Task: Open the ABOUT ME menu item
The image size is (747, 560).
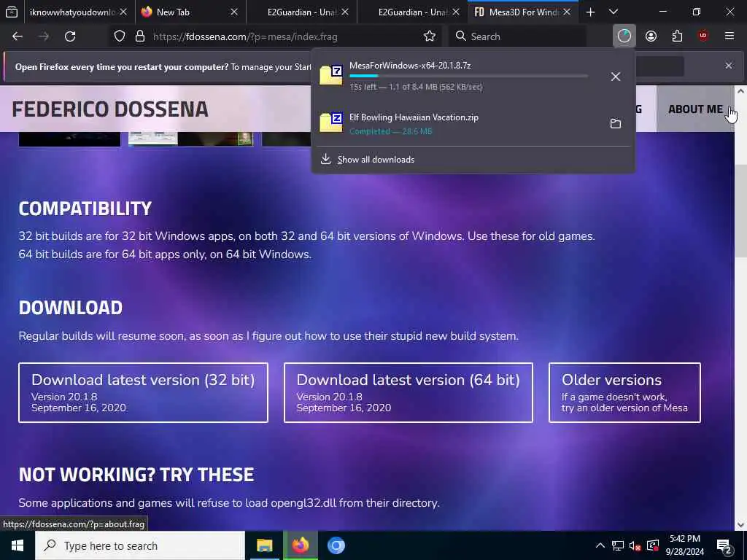Action: [695, 109]
